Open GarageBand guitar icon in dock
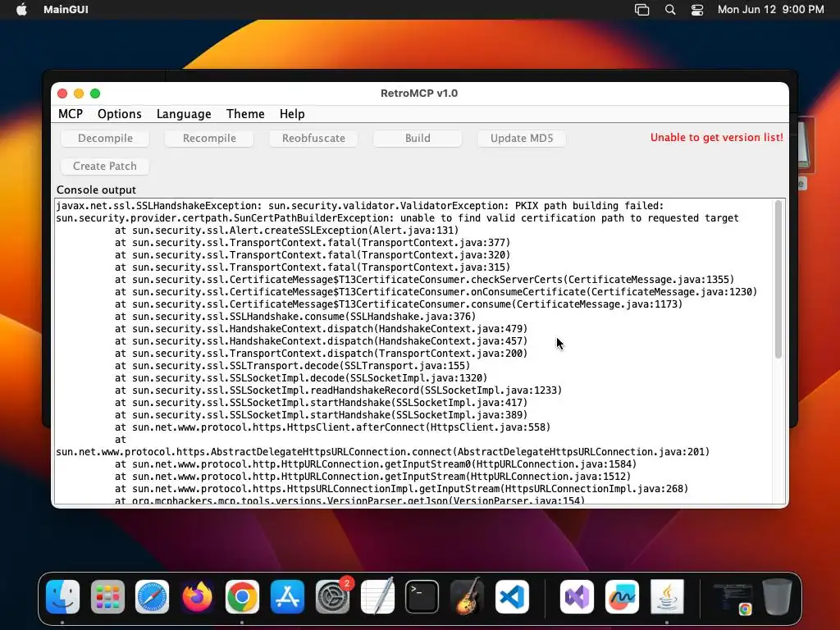The height and width of the screenshot is (630, 840). (467, 596)
